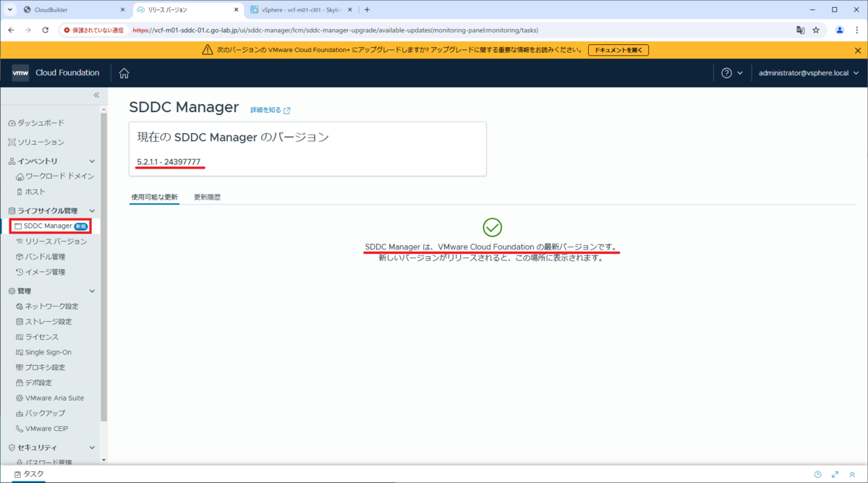Open the 使用可能な更新 tab

point(154,197)
